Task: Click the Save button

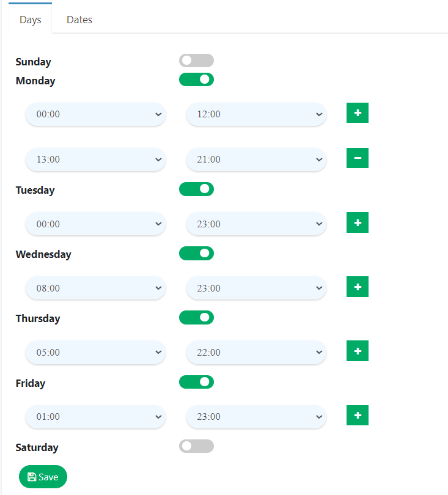Action: (x=43, y=477)
